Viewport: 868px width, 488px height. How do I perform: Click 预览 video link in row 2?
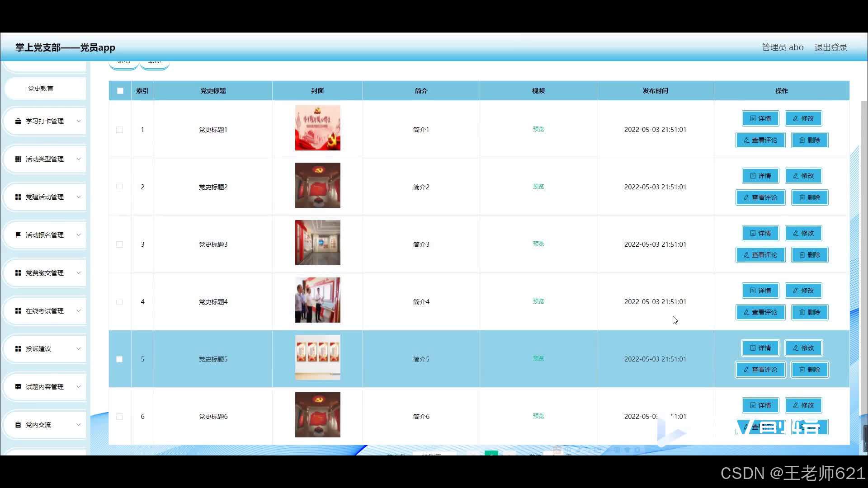click(x=538, y=187)
